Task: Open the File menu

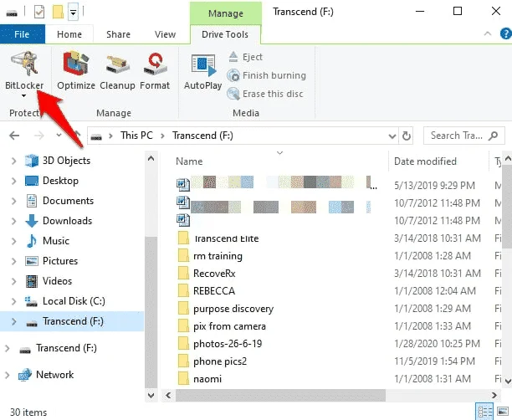Action: tap(23, 34)
